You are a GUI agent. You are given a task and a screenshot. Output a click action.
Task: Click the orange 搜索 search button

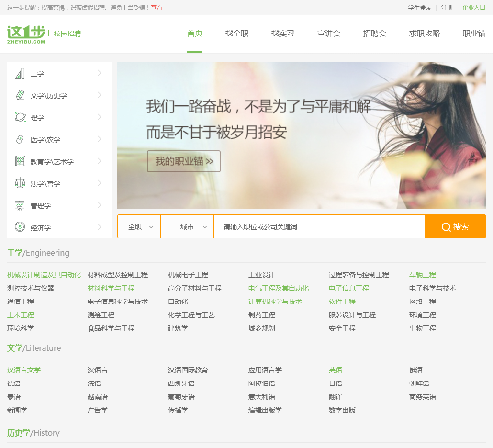[x=455, y=227]
